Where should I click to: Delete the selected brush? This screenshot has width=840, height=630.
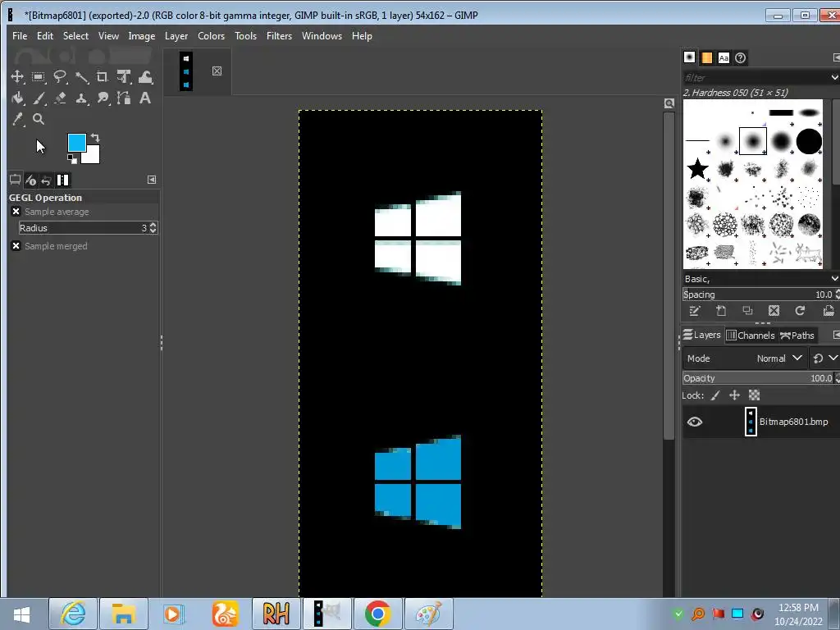tap(774, 311)
